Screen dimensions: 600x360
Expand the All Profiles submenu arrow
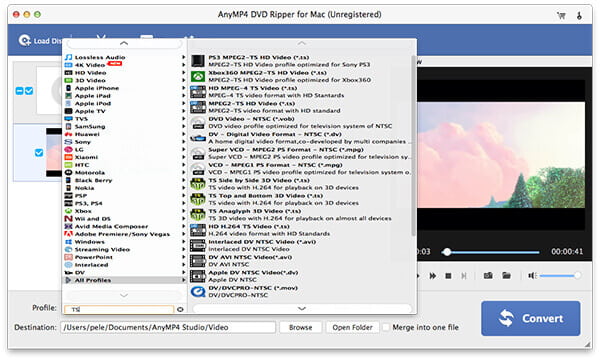click(x=184, y=280)
